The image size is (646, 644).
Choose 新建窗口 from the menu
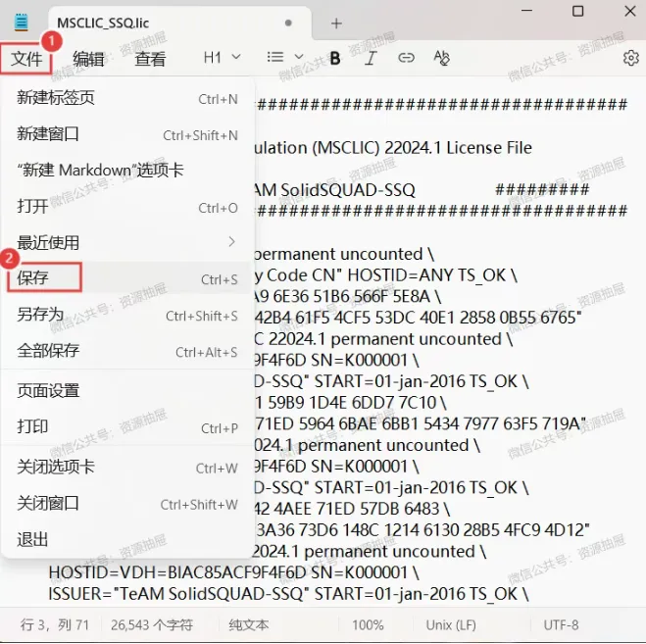tap(126, 134)
